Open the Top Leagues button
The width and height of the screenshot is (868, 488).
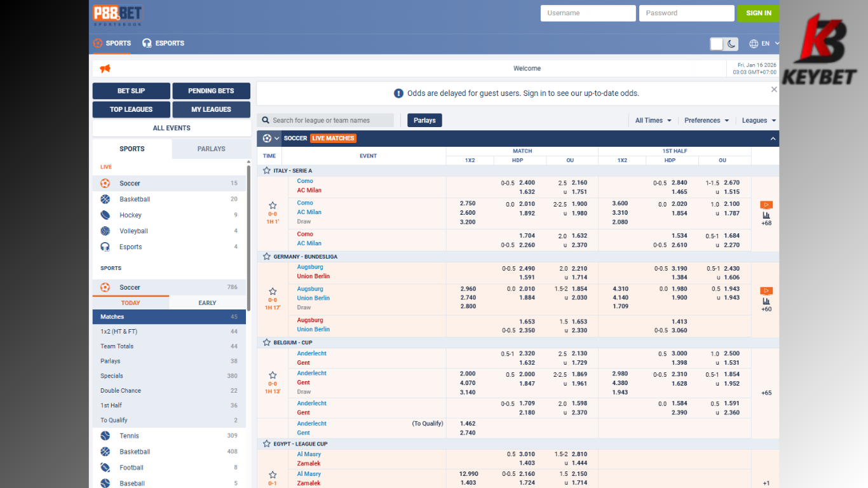pos(131,109)
